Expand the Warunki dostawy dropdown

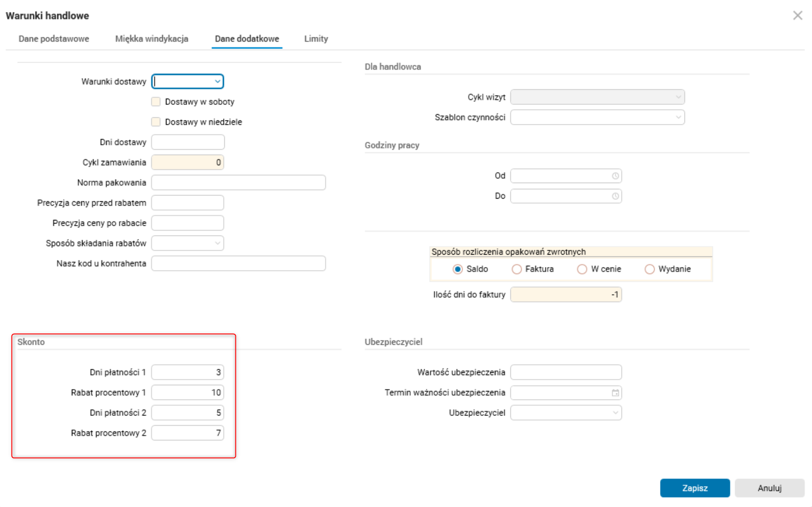[x=217, y=82]
